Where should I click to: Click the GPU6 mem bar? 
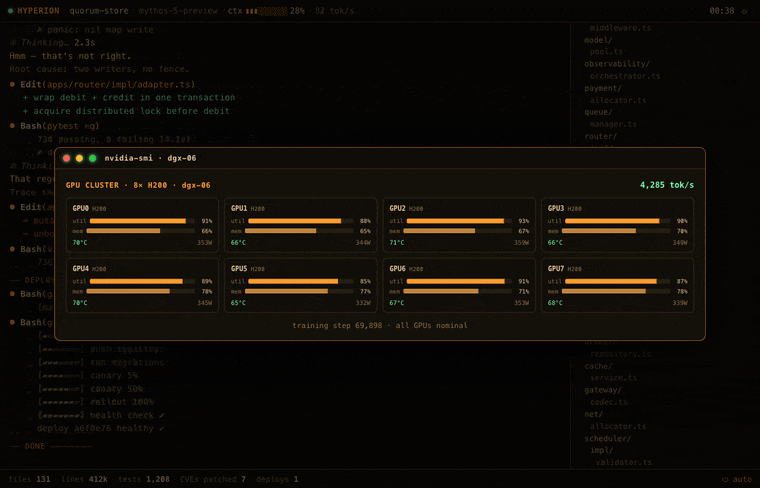pos(457,291)
